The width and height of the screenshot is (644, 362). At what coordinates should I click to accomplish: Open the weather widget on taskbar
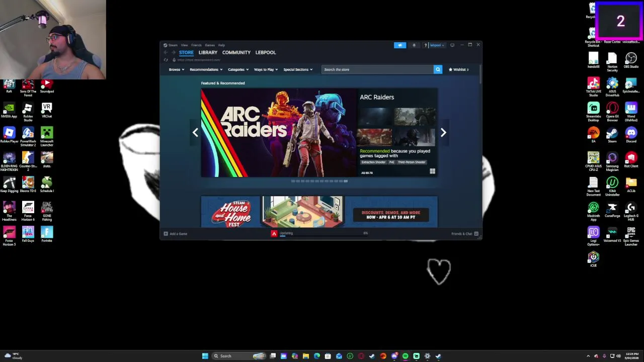(14, 356)
